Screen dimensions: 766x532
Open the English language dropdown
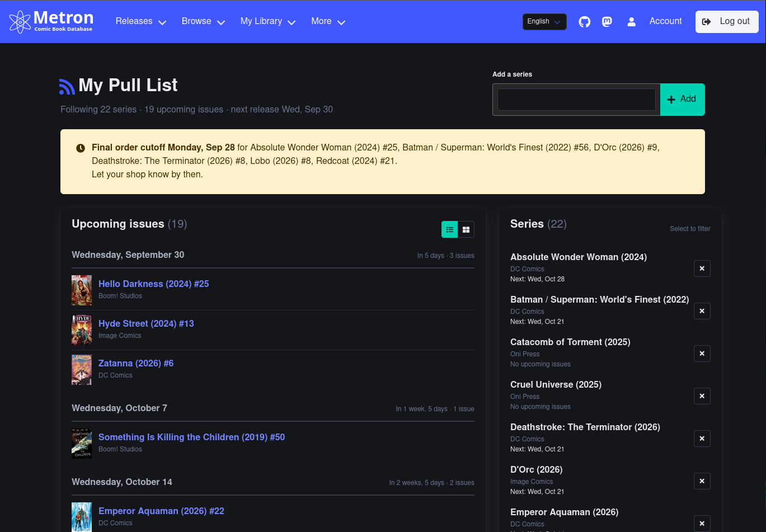[x=544, y=21]
